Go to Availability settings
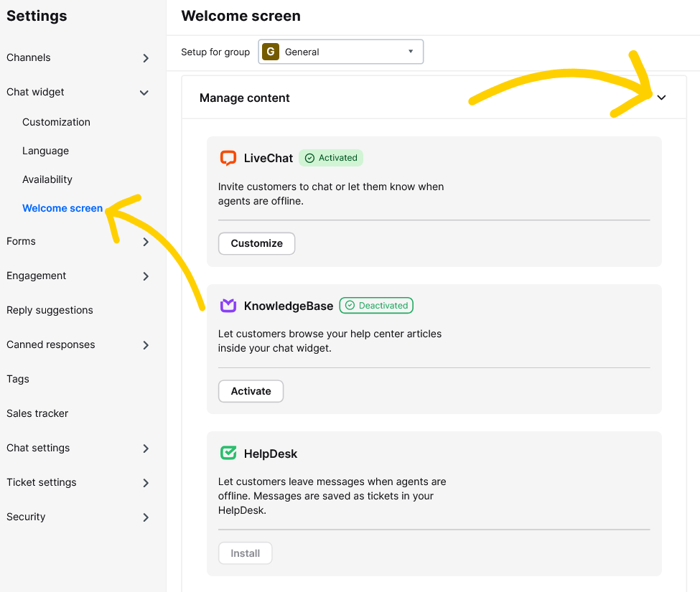The image size is (700, 592). (47, 179)
